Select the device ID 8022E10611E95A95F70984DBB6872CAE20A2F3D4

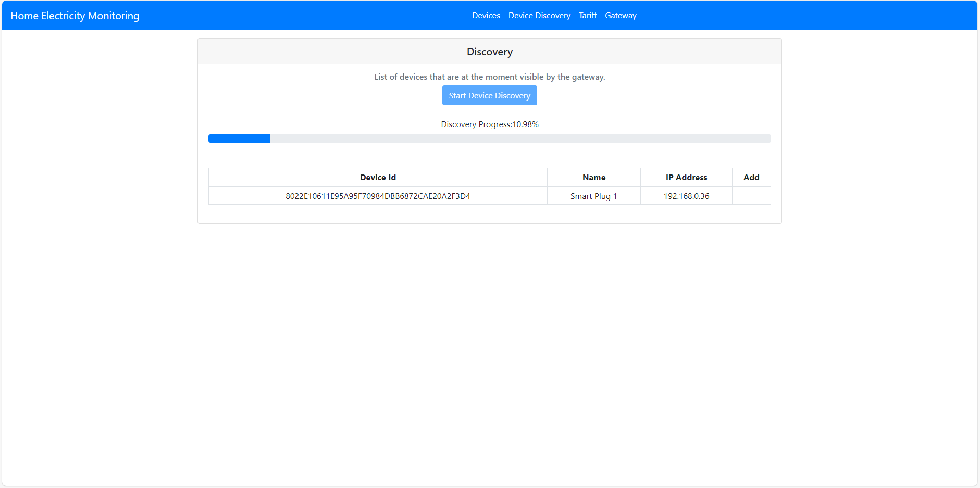378,196
